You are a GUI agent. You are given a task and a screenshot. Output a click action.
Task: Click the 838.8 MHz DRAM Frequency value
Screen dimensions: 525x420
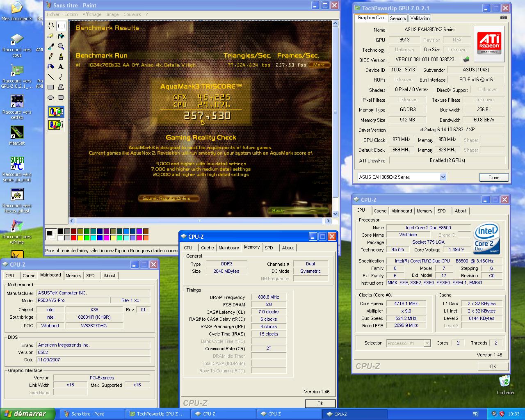(x=269, y=297)
